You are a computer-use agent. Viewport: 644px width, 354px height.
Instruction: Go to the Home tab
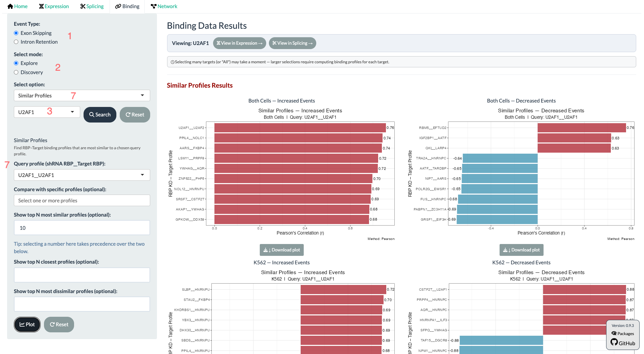point(18,6)
